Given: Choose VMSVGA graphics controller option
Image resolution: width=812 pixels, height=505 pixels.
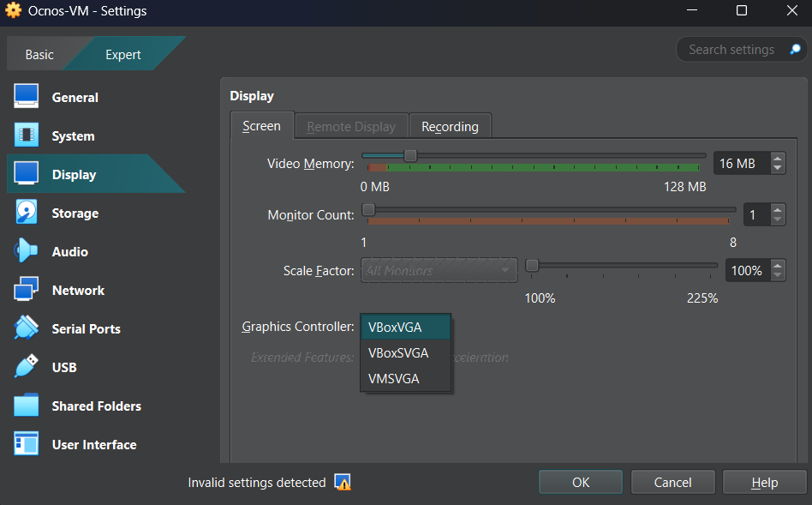Looking at the screenshot, I should [394, 378].
